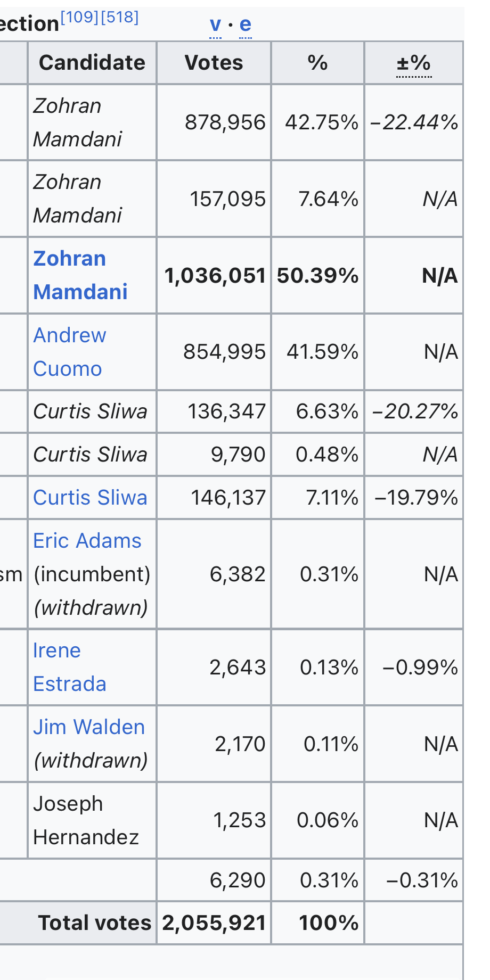Follow the Irene Estrada link
Image resolution: width=490 pixels, height=980 pixels.
69,667
